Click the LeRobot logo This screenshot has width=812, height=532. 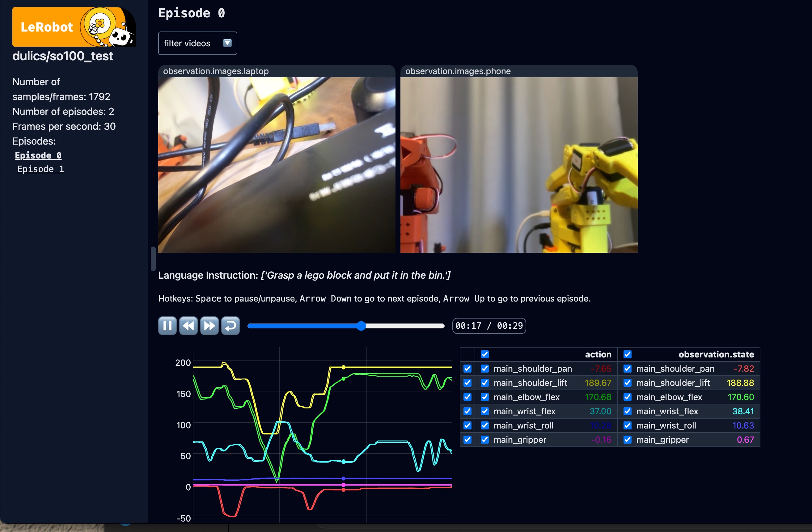74,27
